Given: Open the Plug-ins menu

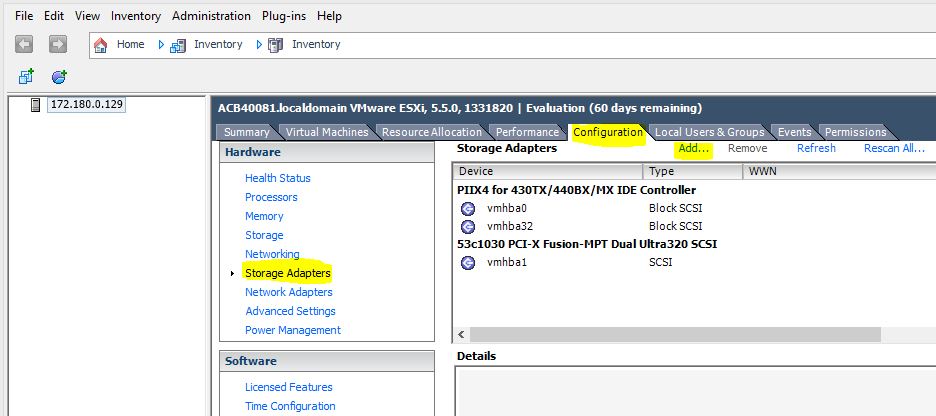Looking at the screenshot, I should pos(284,16).
